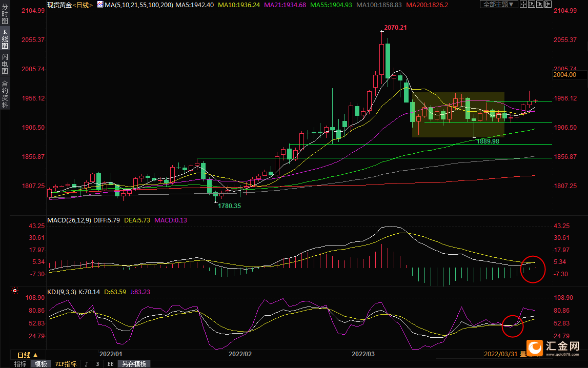This screenshot has width=588, height=368.
Task: Switch to the K线图 tab
Action: click(x=5, y=38)
